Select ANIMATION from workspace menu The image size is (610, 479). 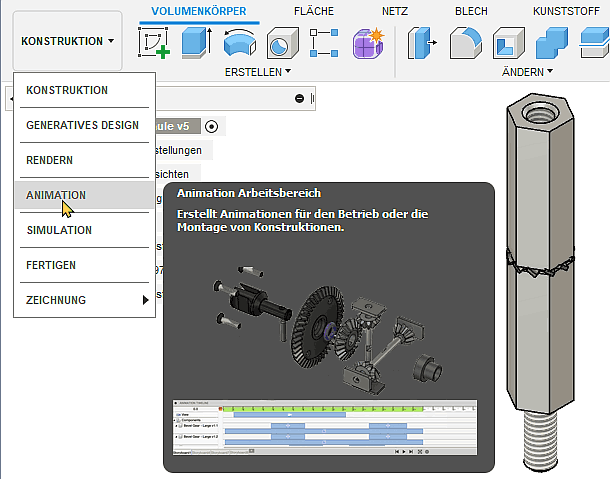click(x=56, y=195)
